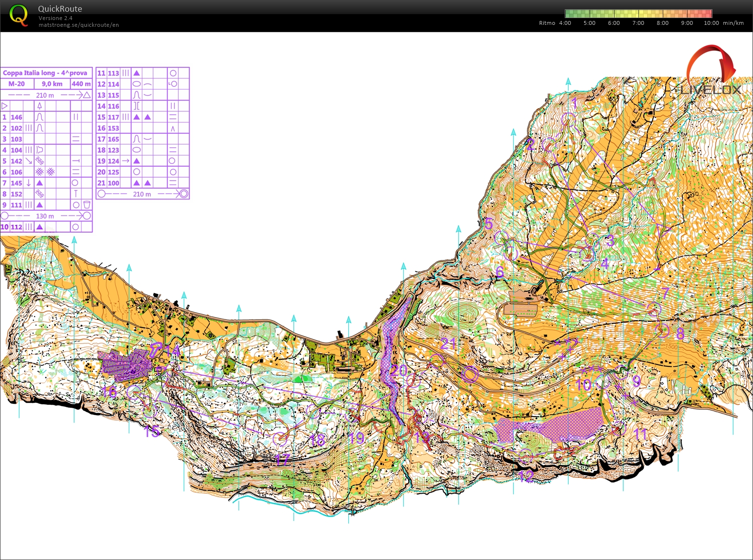Click the M-20 class cell
The image size is (753, 560).
(x=17, y=84)
